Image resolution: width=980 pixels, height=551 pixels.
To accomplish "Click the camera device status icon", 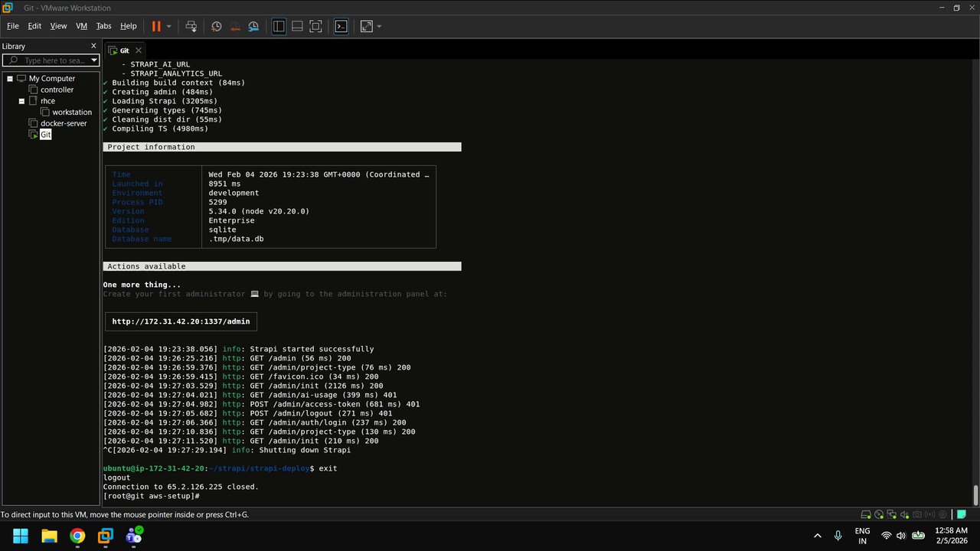I will [x=917, y=515].
